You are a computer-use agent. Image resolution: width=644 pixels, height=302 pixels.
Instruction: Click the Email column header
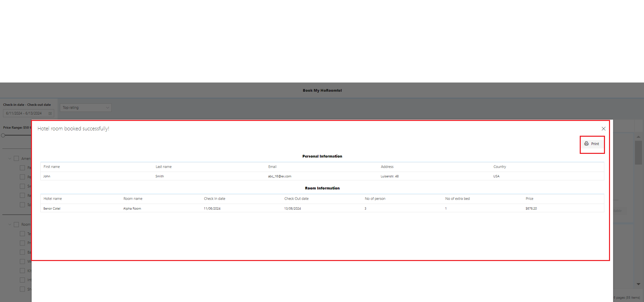272,167
